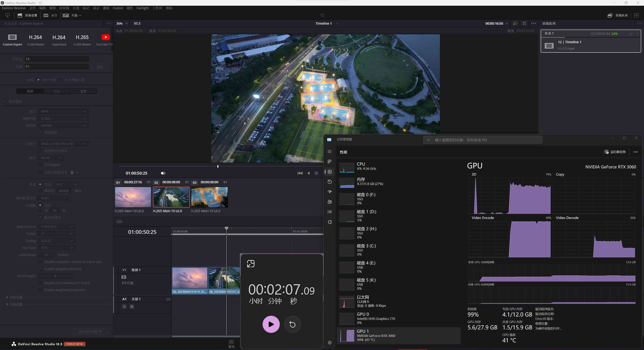Click the timer window expand icon
The width and height of the screenshot is (644, 350).
251,264
